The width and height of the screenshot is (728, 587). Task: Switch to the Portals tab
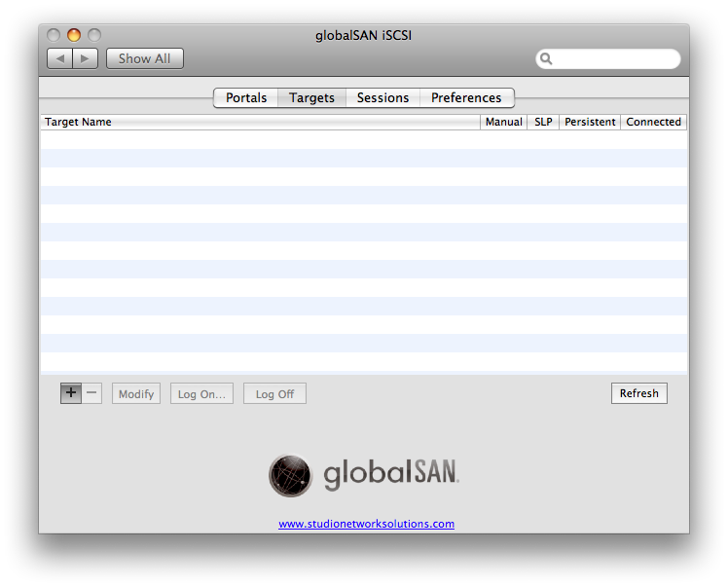pos(246,98)
